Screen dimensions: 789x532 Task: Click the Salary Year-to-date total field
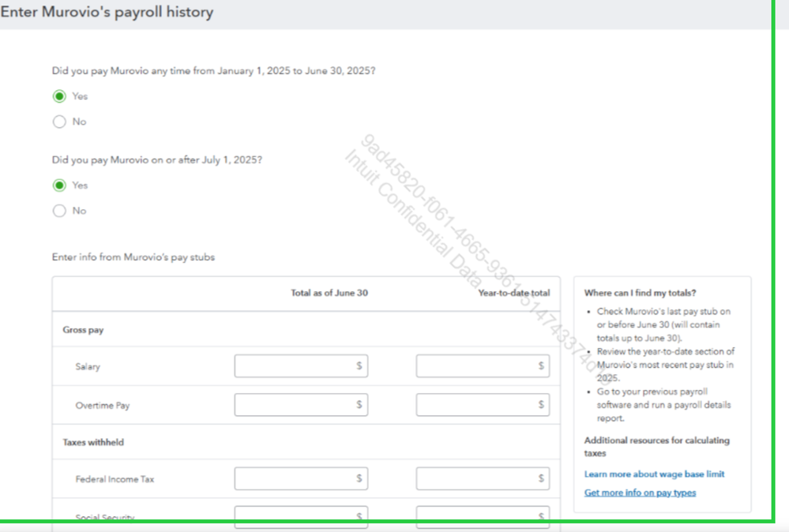[482, 365]
